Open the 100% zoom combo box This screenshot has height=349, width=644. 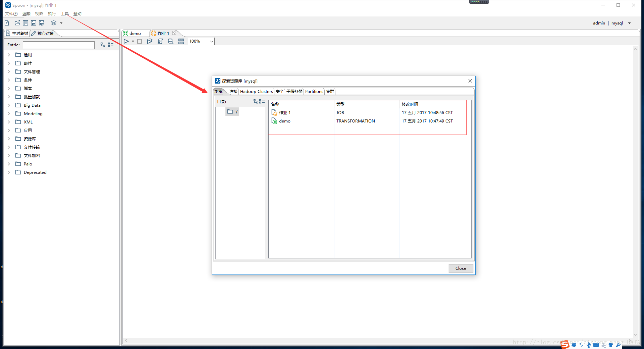(x=201, y=41)
